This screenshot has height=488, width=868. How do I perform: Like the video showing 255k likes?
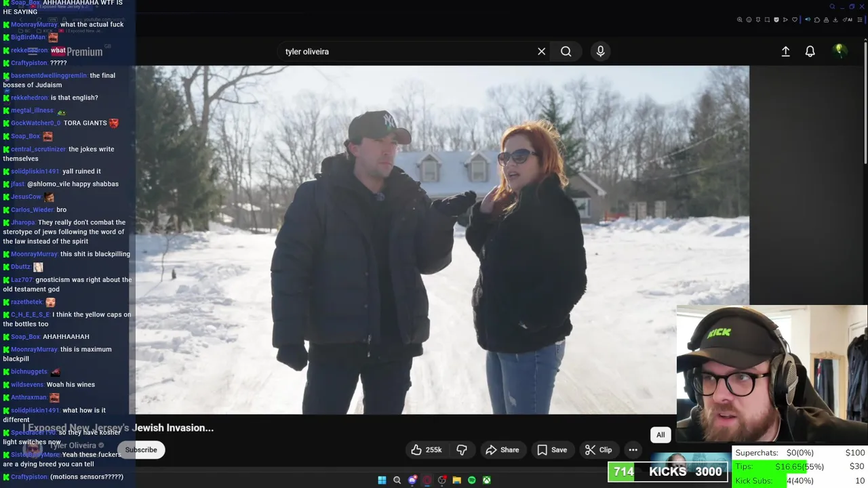coord(426,450)
